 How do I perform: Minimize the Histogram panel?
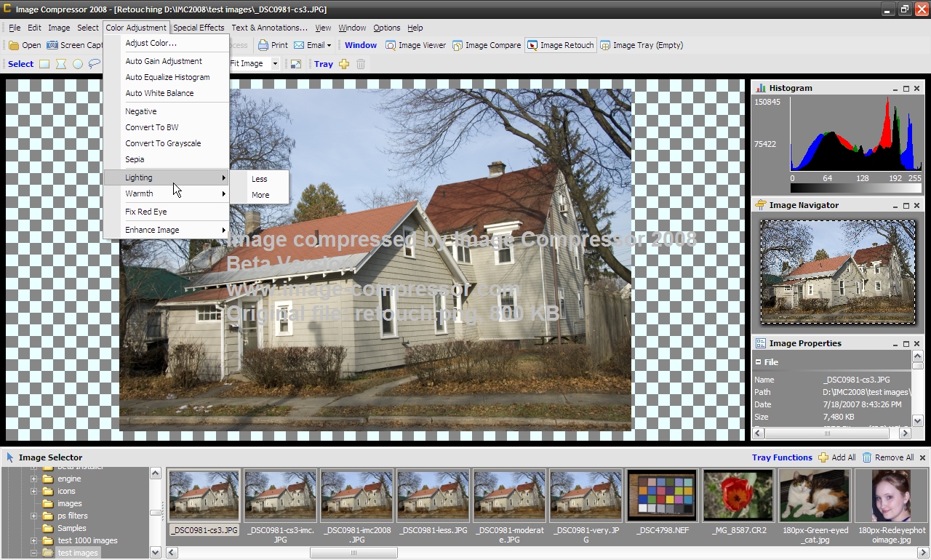coord(895,89)
